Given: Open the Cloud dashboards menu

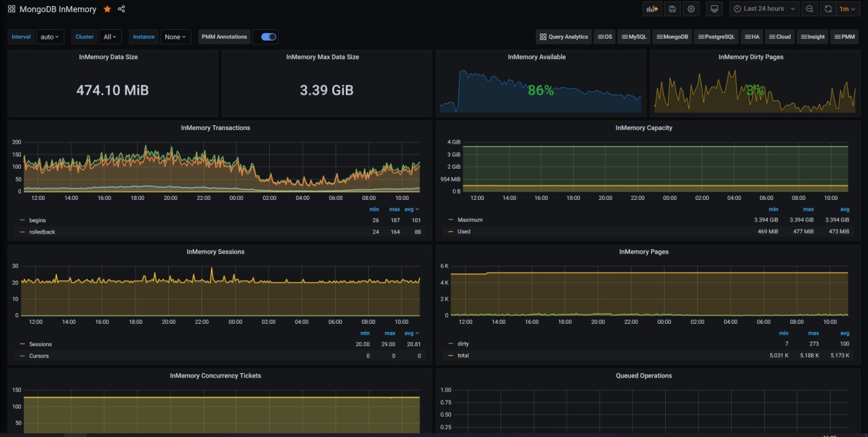Looking at the screenshot, I should [779, 37].
